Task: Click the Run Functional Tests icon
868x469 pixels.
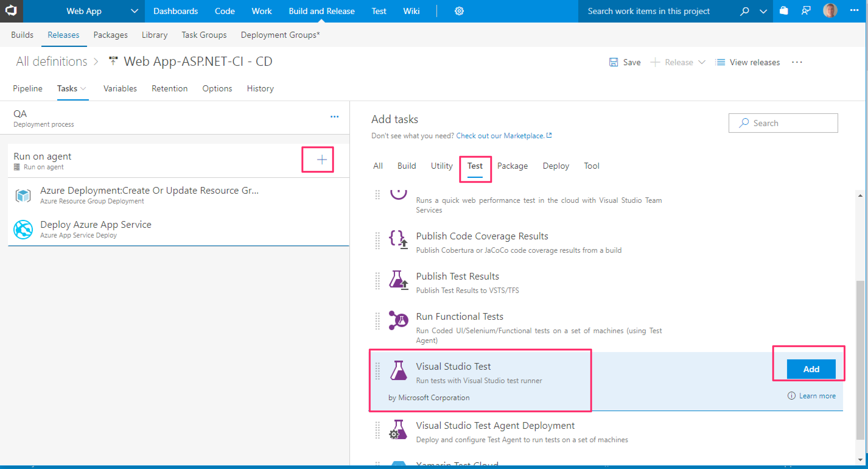Action: 398,320
